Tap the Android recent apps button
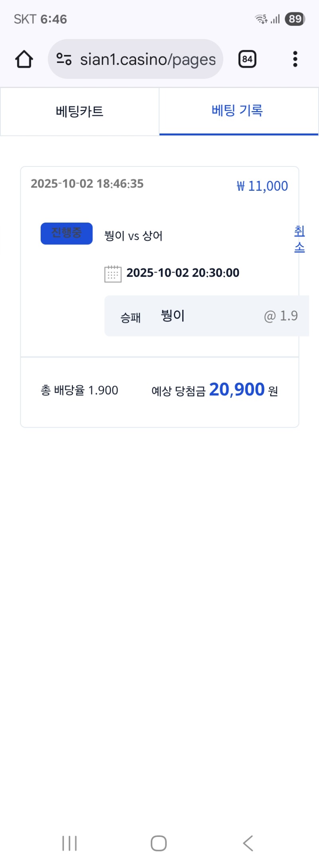Screen dimensions: 319x868 tap(69, 843)
